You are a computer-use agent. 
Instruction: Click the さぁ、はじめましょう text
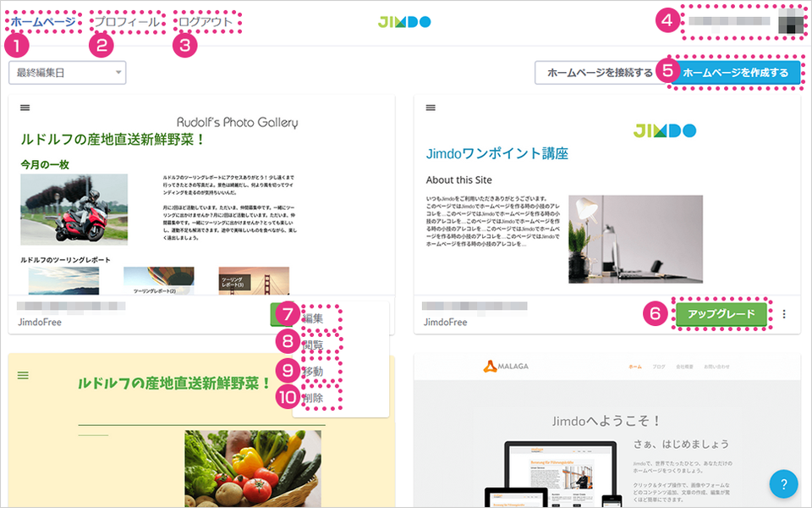(x=681, y=444)
